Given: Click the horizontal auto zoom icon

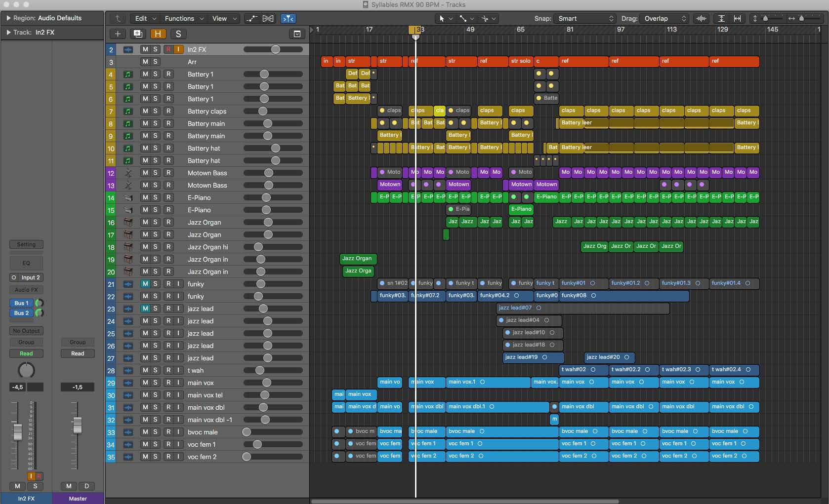Looking at the screenshot, I should (737, 18).
